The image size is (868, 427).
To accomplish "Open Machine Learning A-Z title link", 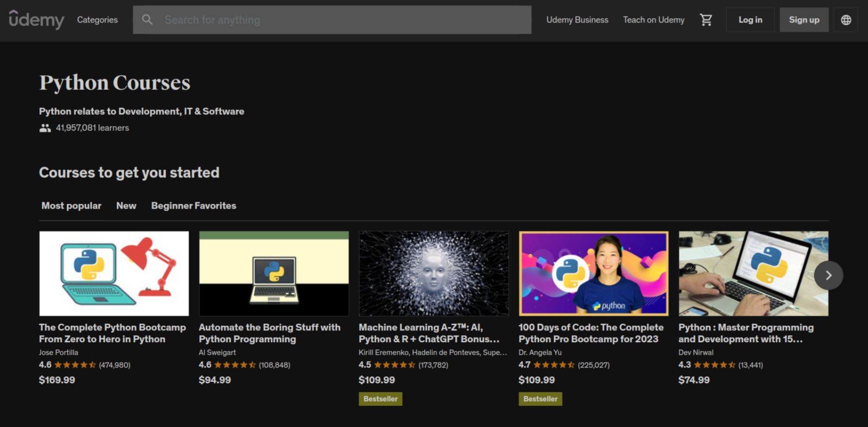I will (x=429, y=333).
